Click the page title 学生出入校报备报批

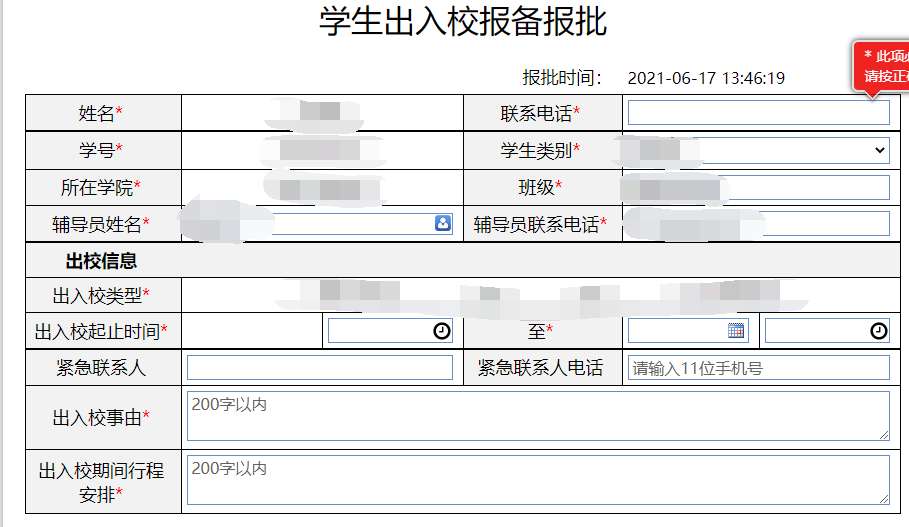pos(463,22)
